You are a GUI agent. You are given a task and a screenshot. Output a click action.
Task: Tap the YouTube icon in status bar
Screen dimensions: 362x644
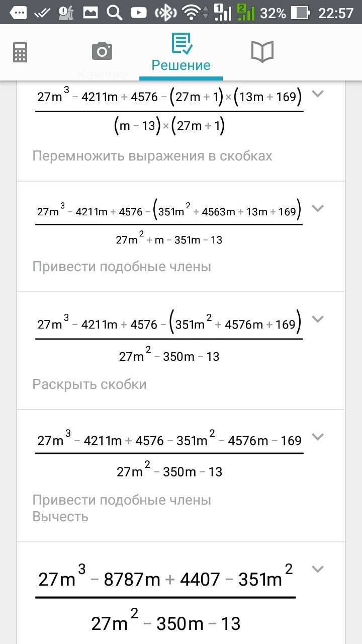click(x=138, y=13)
